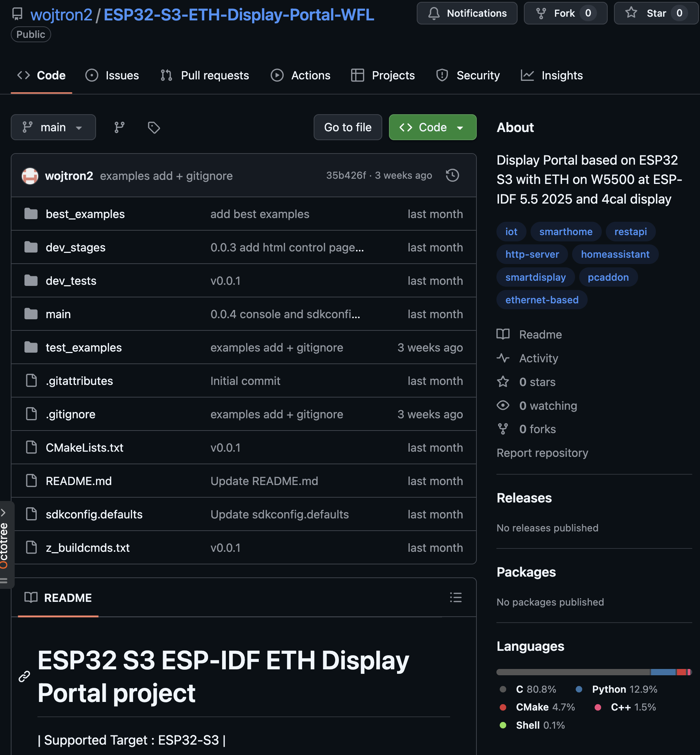700x755 pixels.
Task: Open the sdkconfig.defaults file
Action: (94, 514)
